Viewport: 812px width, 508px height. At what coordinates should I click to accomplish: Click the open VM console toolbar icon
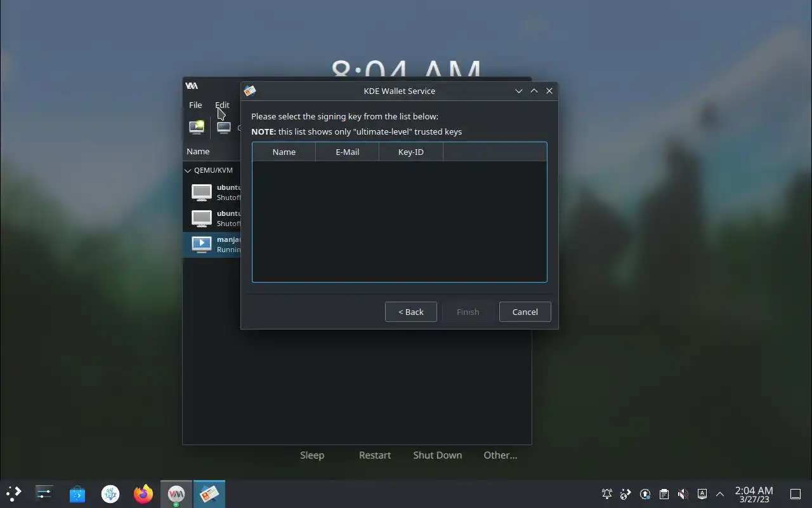point(224,128)
